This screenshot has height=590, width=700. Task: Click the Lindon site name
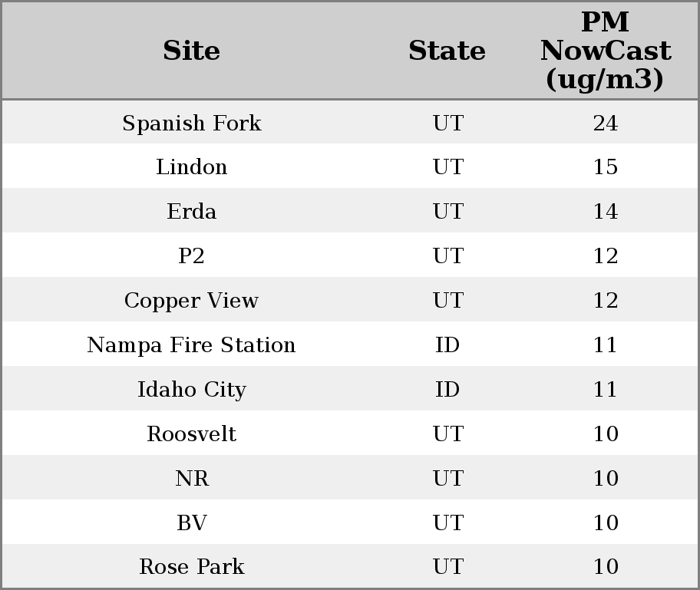pyautogui.click(x=191, y=167)
